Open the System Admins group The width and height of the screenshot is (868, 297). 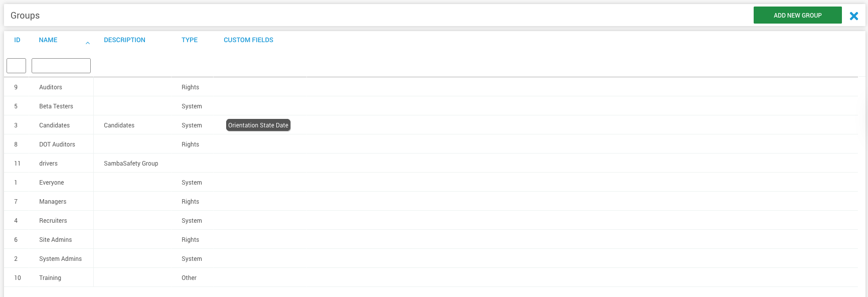[60, 259]
